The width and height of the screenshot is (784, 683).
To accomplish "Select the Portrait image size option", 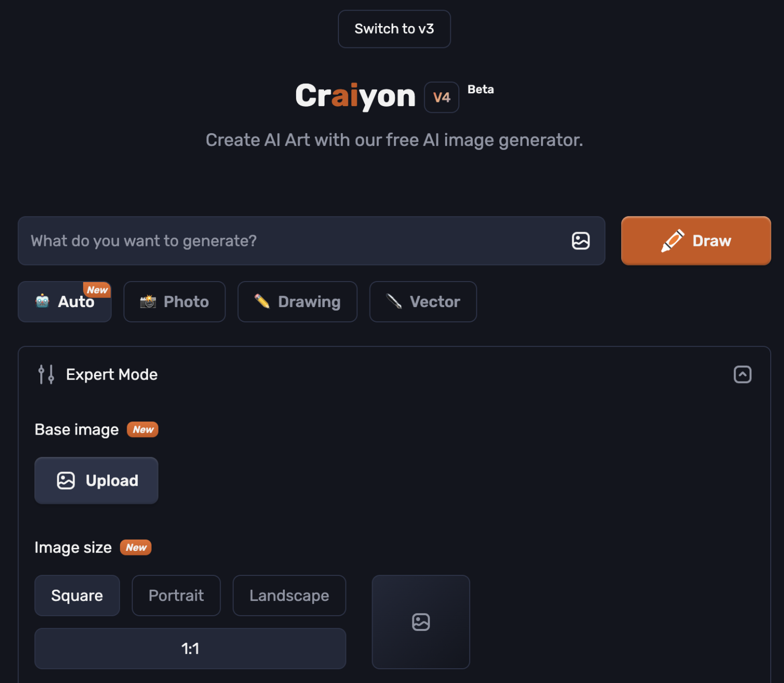I will coord(176,595).
